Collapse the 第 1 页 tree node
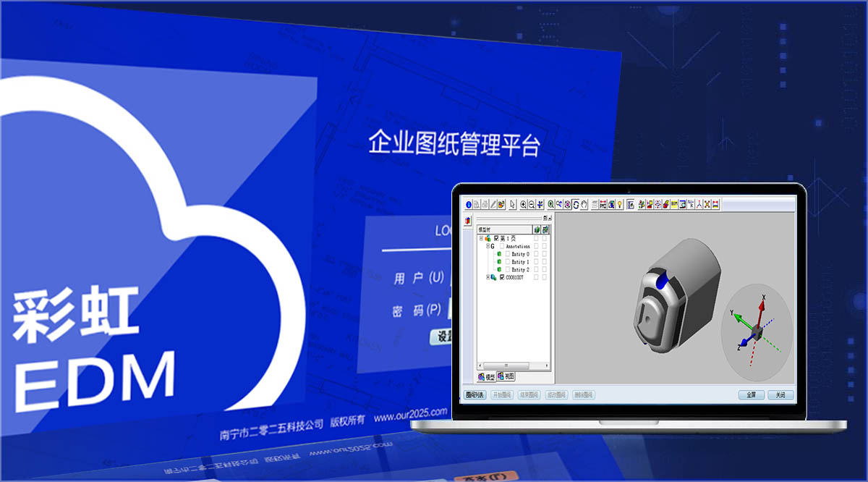This screenshot has height=482, width=868. 481,238
